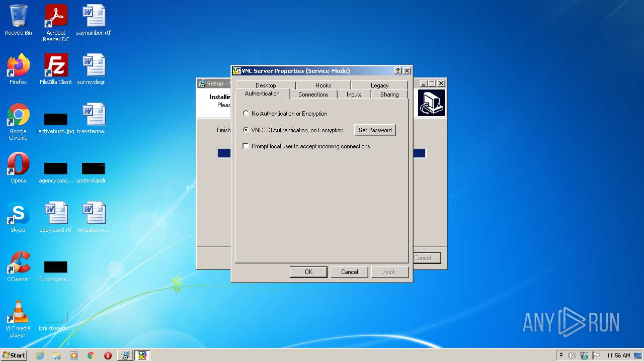This screenshot has width=644, height=362.
Task: Switch to the Desktop tab
Action: click(266, 85)
